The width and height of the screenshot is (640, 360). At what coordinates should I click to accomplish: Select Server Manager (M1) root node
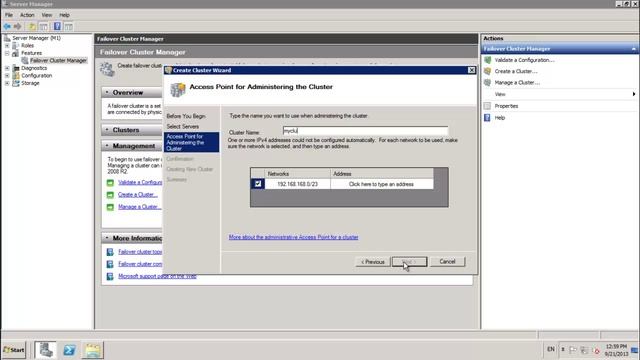[36, 38]
